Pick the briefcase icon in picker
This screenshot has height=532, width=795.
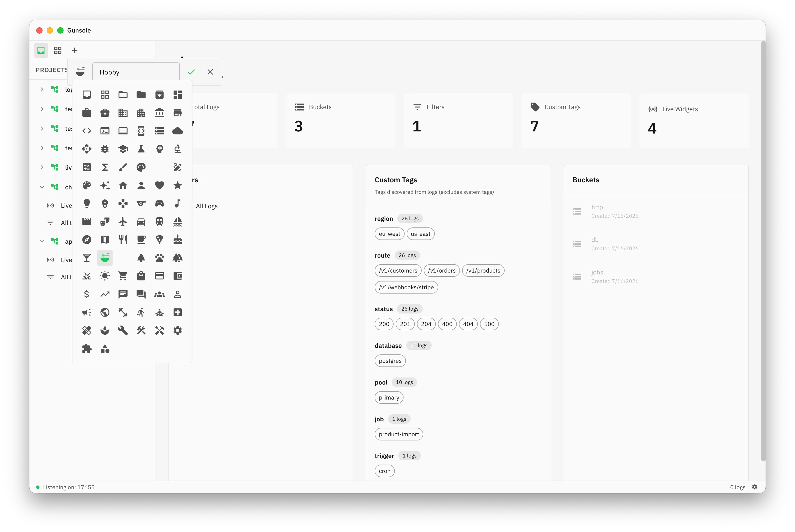pos(87,113)
